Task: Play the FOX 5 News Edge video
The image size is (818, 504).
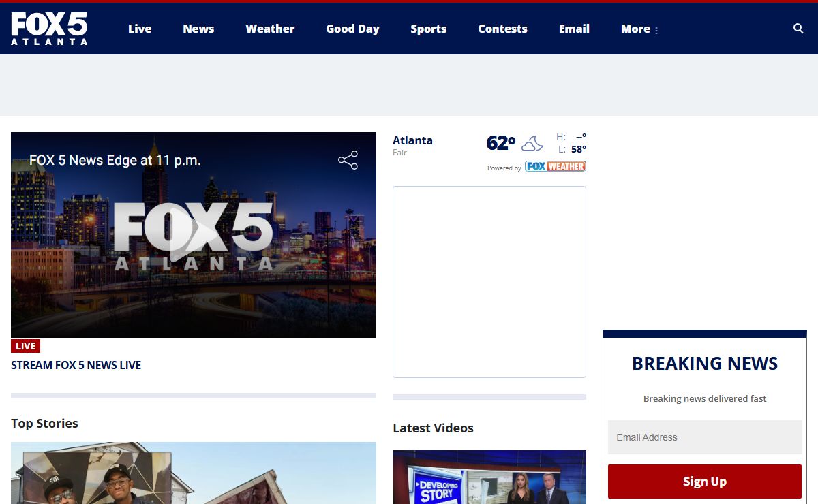Action: (193, 235)
